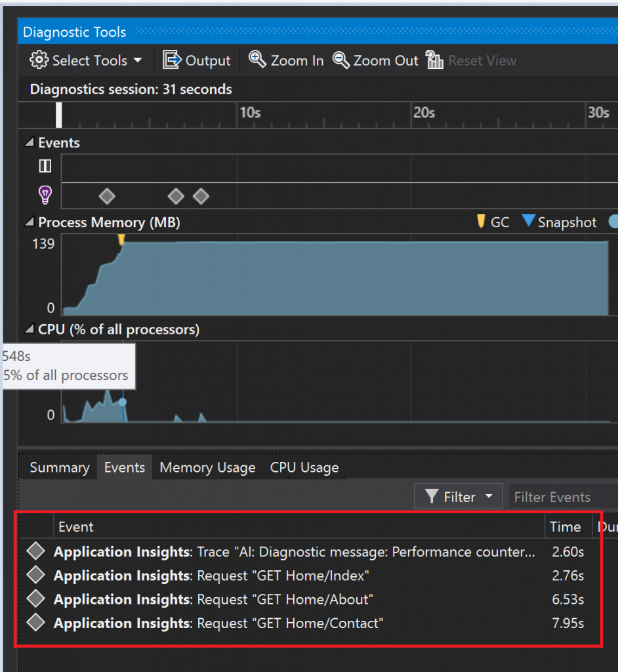
Task: Collapse the CPU graph section
Action: click(29, 329)
